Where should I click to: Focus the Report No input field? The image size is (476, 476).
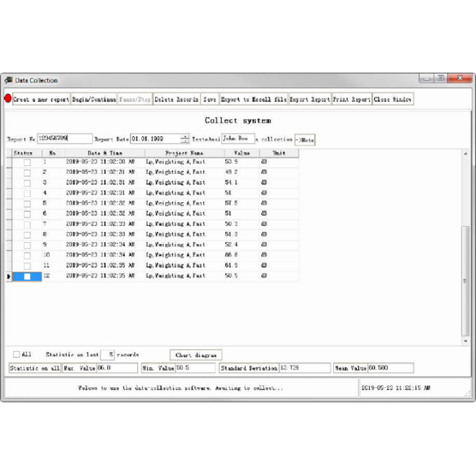65,138
